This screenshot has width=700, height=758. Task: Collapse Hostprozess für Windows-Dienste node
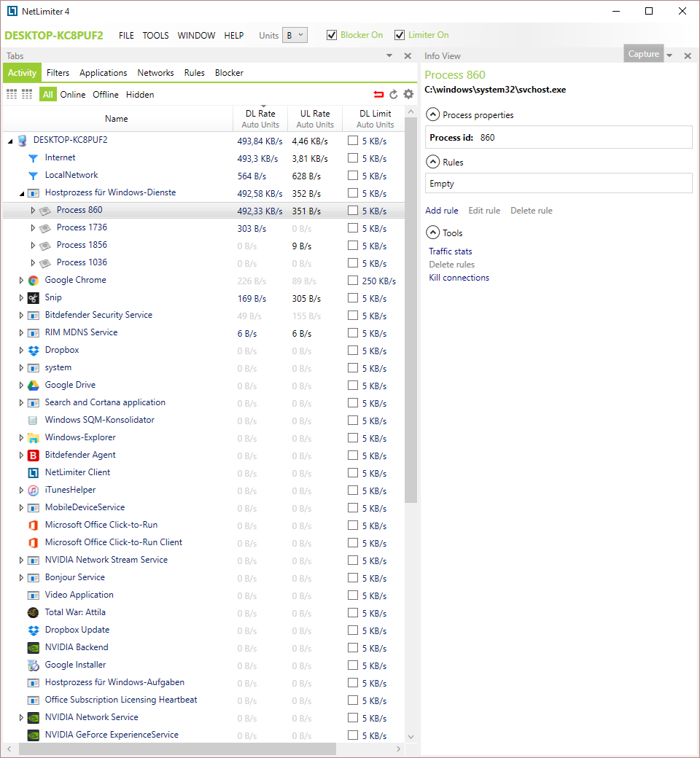tap(21, 193)
